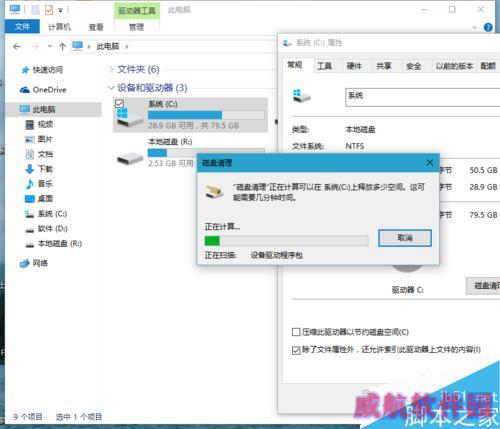Open the Downloads (下载) arrow icon
The height and width of the screenshot is (429, 500).
[x=30, y=169]
